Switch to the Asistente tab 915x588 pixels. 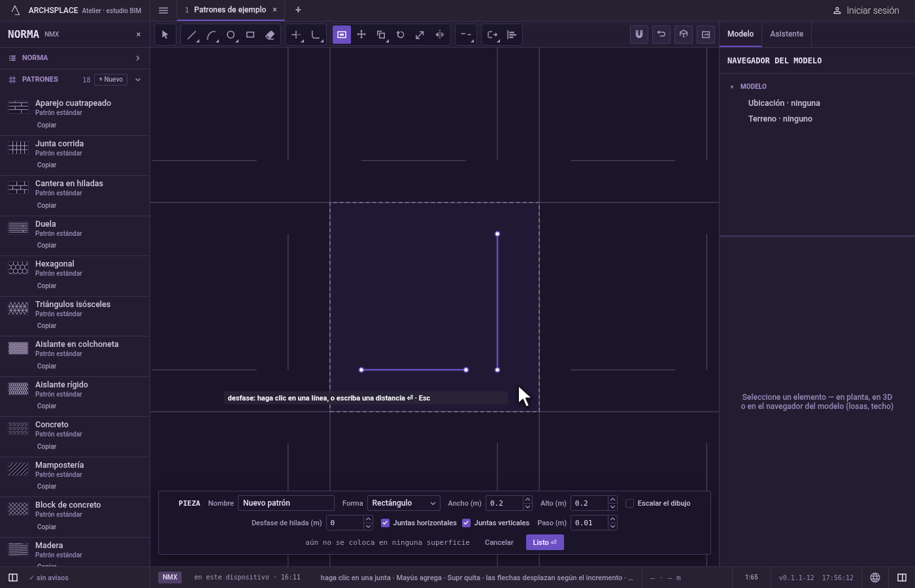pos(786,34)
